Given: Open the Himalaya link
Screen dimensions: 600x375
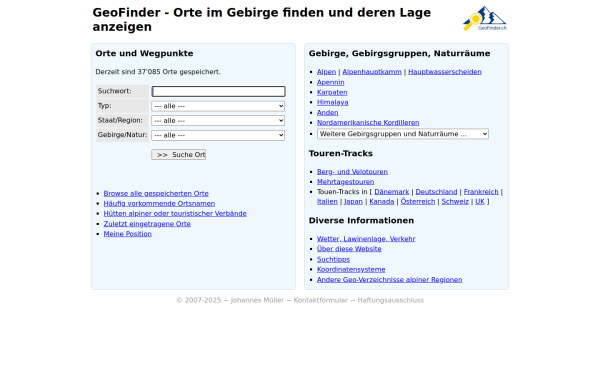Looking at the screenshot, I should [x=333, y=102].
